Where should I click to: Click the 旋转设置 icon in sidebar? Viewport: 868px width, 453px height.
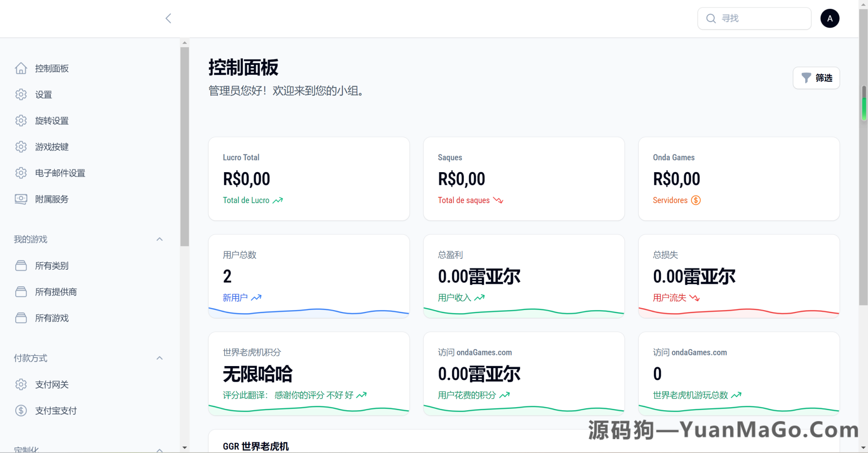point(21,120)
